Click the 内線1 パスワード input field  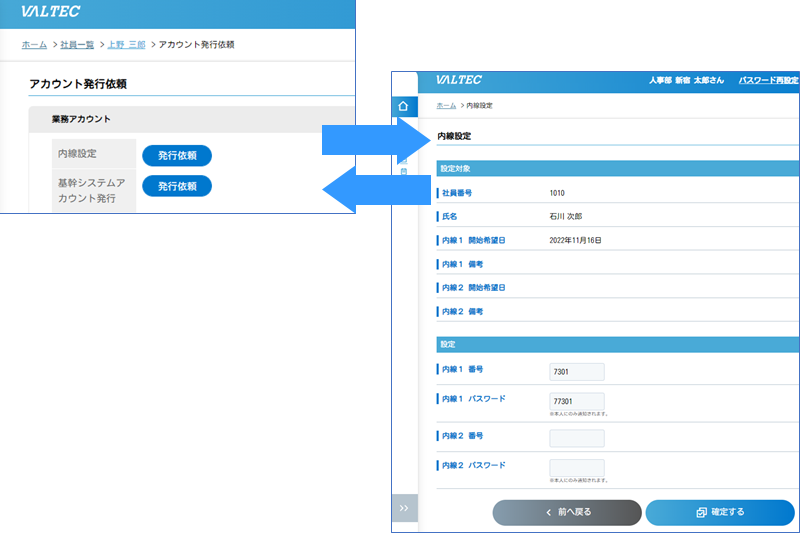pyautogui.click(x=577, y=401)
